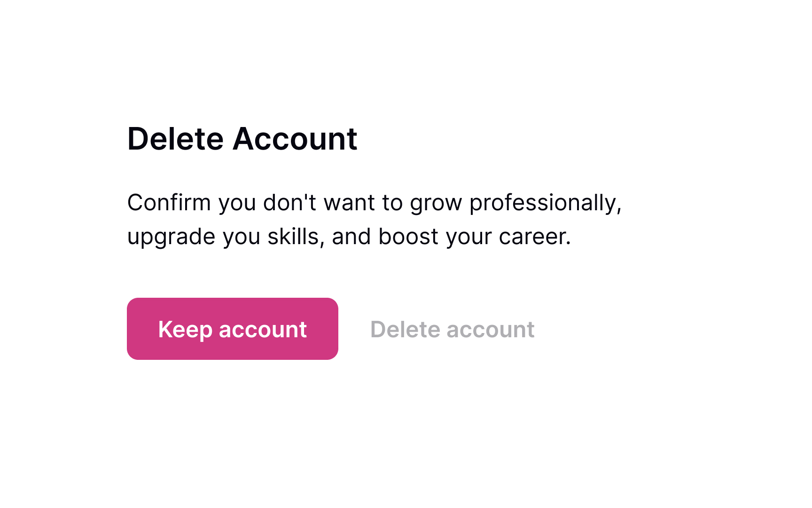Click the word your in the message
This screenshot has height=508, width=812.
(468, 237)
